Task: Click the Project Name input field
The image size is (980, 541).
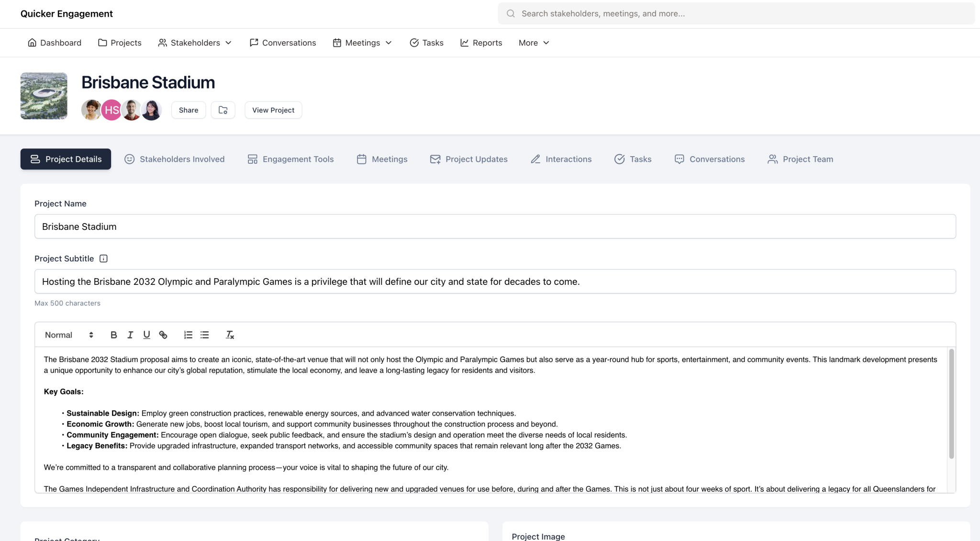Action: 495,226
